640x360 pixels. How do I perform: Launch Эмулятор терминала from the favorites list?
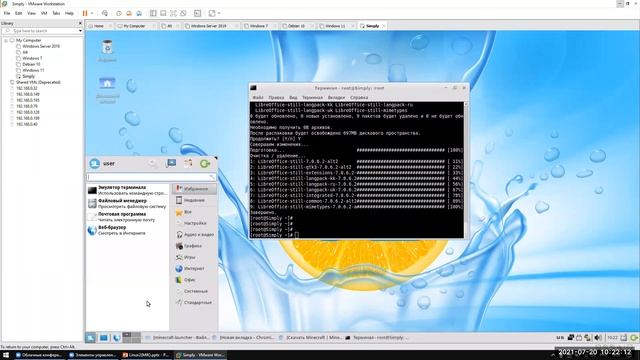pyautogui.click(x=127, y=190)
